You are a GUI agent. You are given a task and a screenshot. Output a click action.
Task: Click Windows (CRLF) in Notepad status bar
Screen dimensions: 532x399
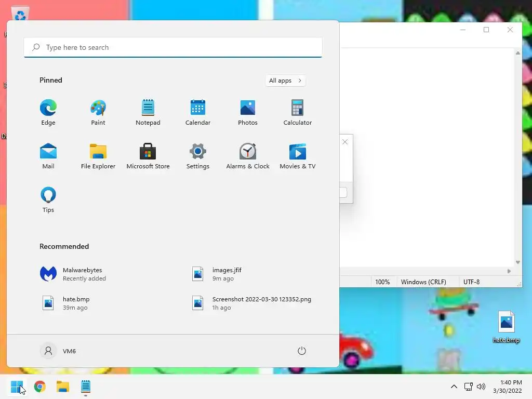click(423, 282)
